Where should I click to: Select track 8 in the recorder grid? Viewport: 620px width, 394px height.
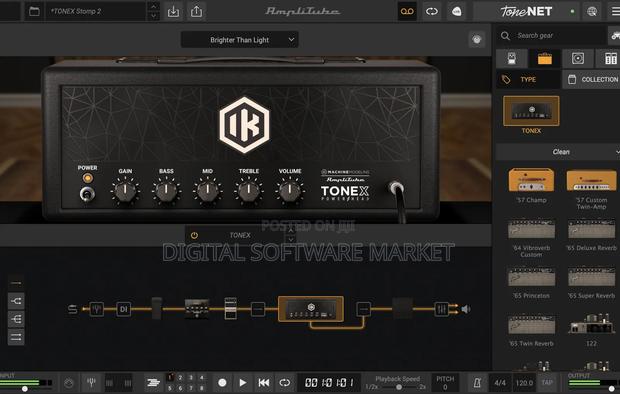click(202, 388)
